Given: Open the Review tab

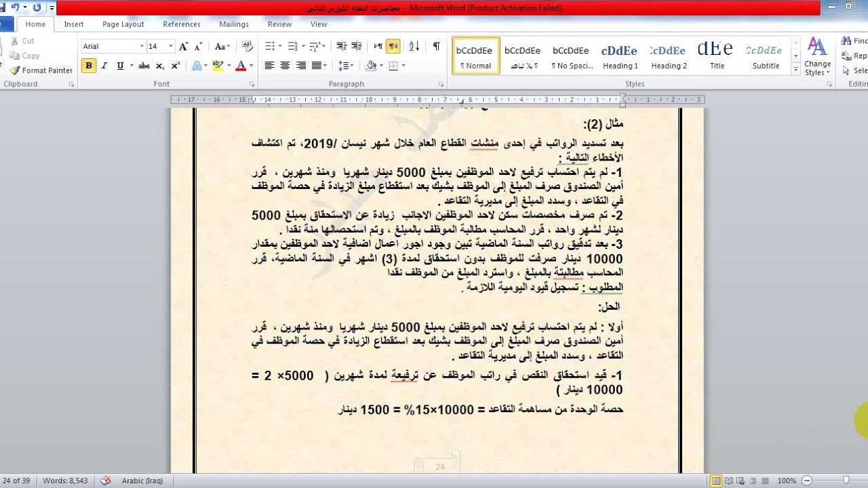Looking at the screenshot, I should tap(279, 24).
